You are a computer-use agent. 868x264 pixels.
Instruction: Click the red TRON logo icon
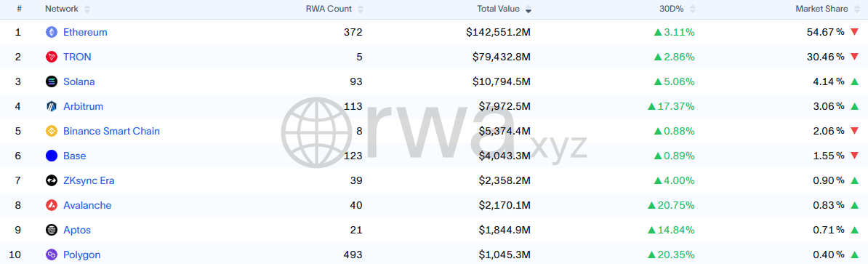coord(52,57)
